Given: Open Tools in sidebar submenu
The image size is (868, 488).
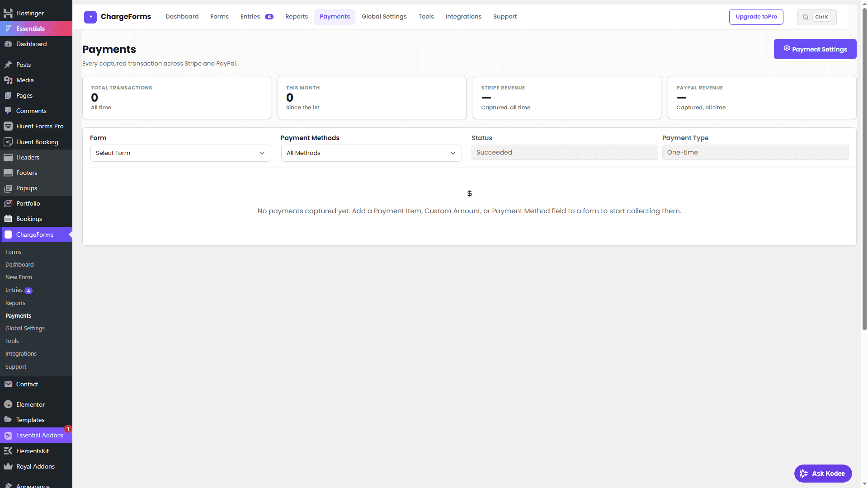Looking at the screenshot, I should pos(12,341).
